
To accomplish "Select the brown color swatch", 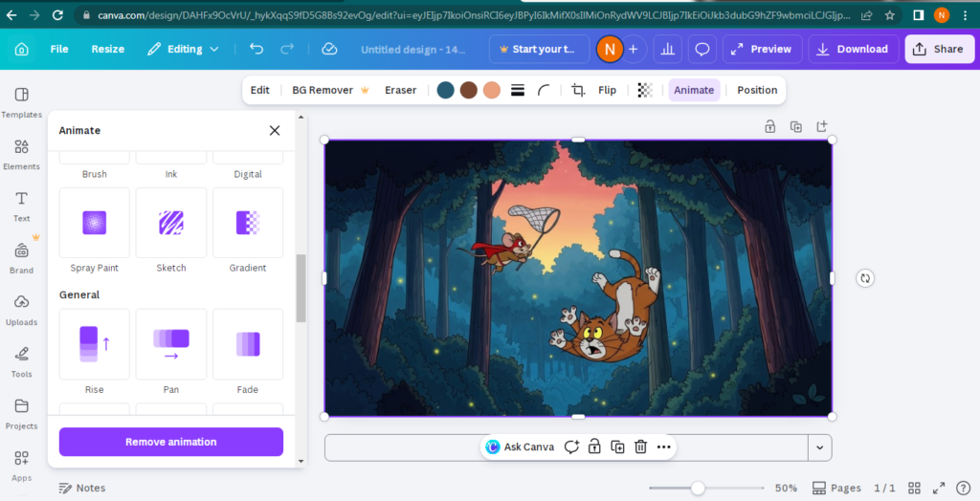I will [469, 90].
